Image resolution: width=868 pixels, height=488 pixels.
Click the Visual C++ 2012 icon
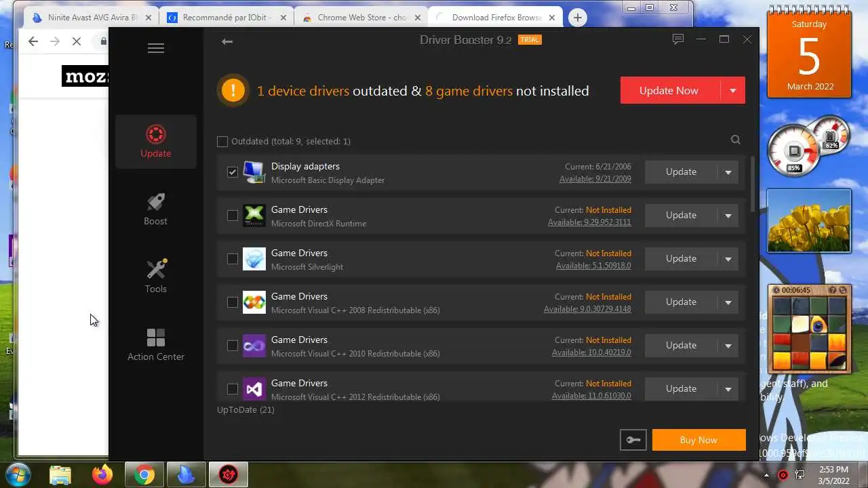[254, 389]
